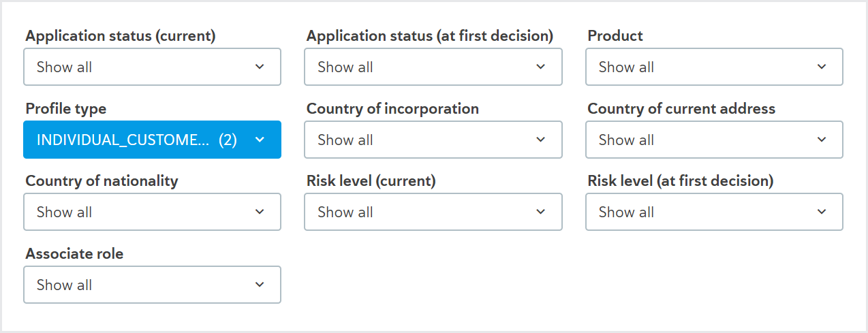
Task: Click the Product dropdown chevron arrow
Action: [822, 67]
